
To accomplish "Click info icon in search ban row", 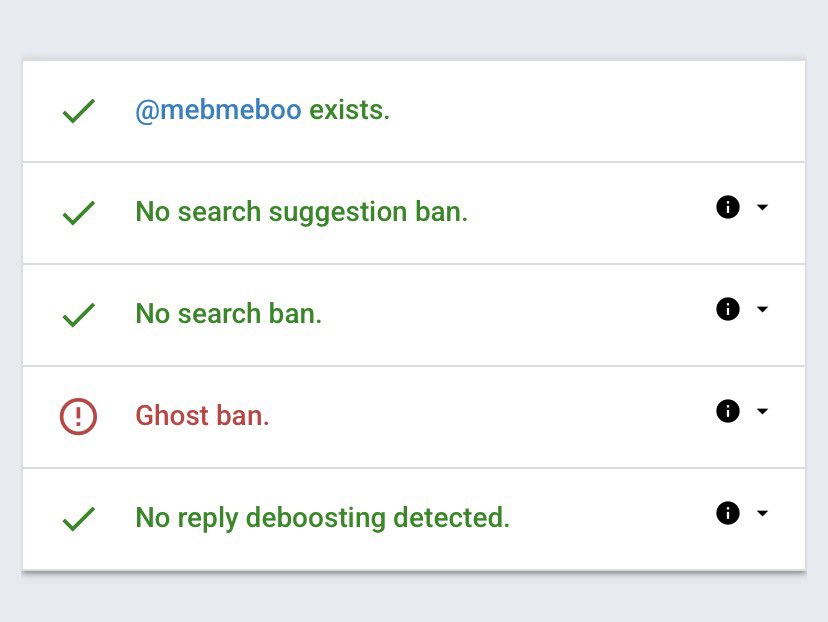I will [x=728, y=309].
